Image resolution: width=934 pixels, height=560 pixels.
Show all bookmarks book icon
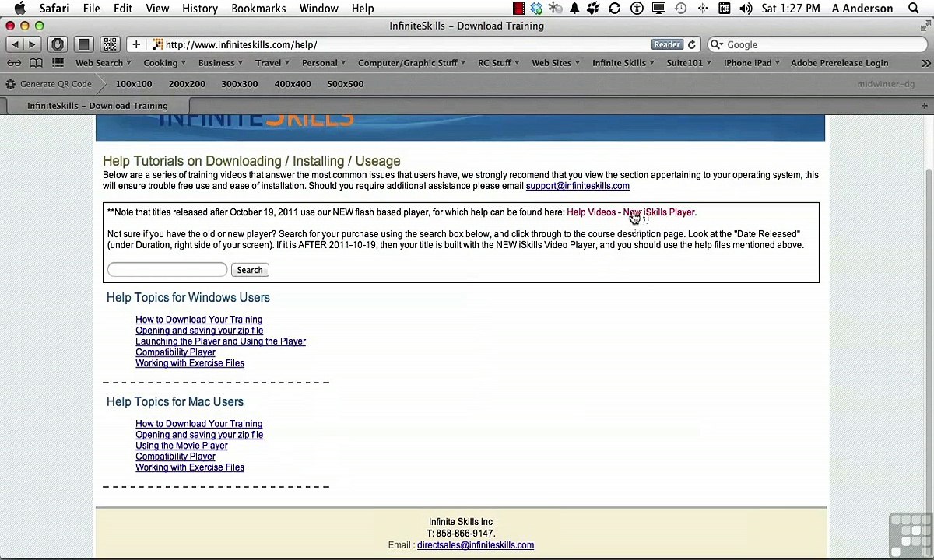(x=36, y=63)
